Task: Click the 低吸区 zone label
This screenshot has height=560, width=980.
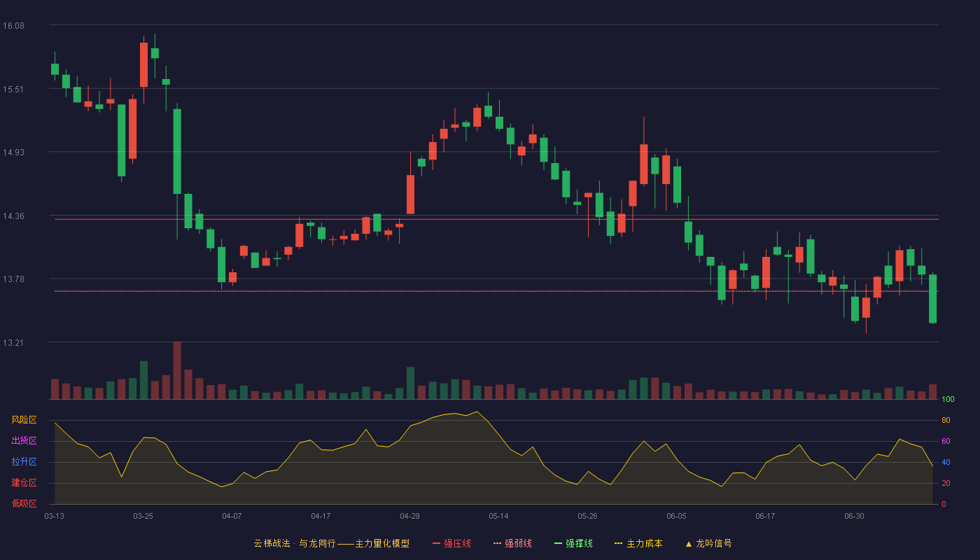Action: (24, 503)
